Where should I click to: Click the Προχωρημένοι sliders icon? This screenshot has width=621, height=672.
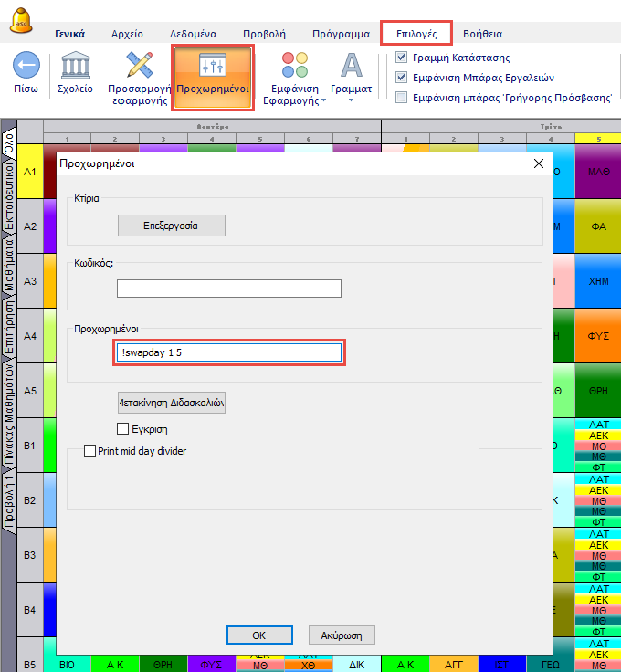click(212, 66)
